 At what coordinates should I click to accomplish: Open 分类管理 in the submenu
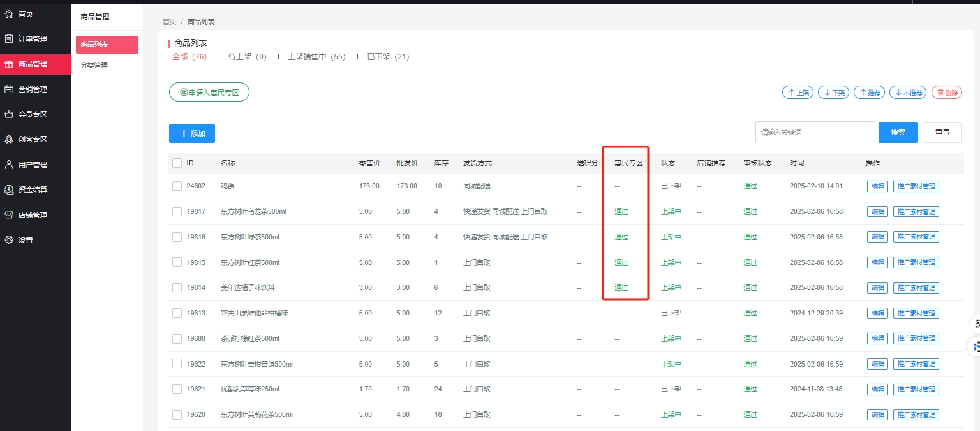(x=94, y=65)
